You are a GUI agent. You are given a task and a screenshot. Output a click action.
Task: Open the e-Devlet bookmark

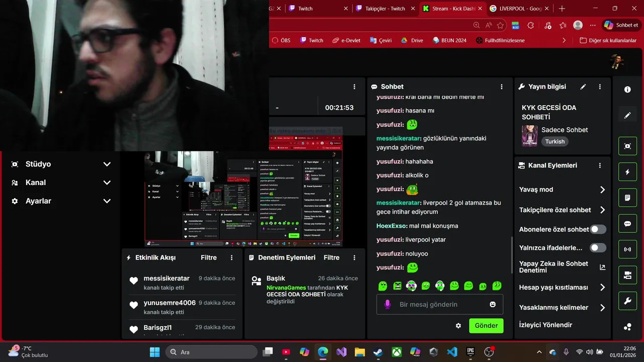pyautogui.click(x=346, y=40)
